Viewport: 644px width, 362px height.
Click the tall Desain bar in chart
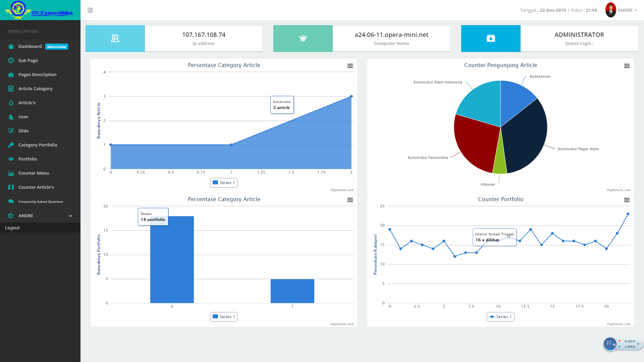click(172, 260)
